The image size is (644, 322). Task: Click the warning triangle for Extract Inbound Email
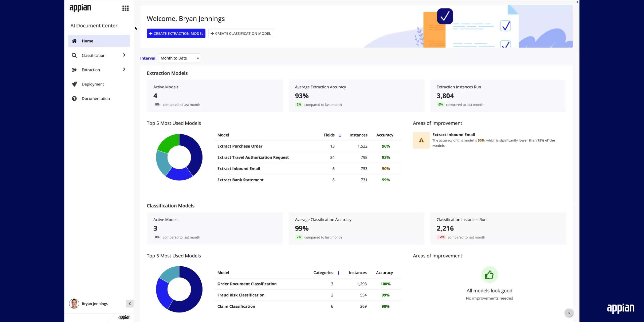pos(421,140)
